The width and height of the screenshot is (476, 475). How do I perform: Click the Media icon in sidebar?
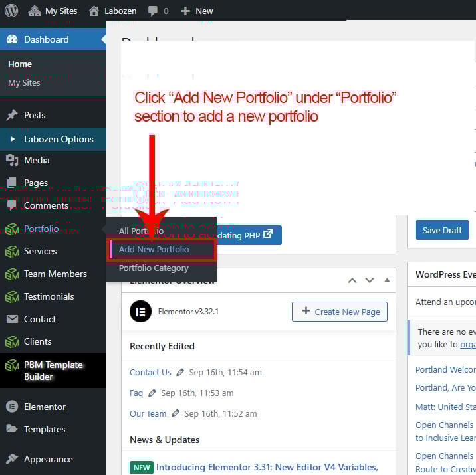click(12, 160)
